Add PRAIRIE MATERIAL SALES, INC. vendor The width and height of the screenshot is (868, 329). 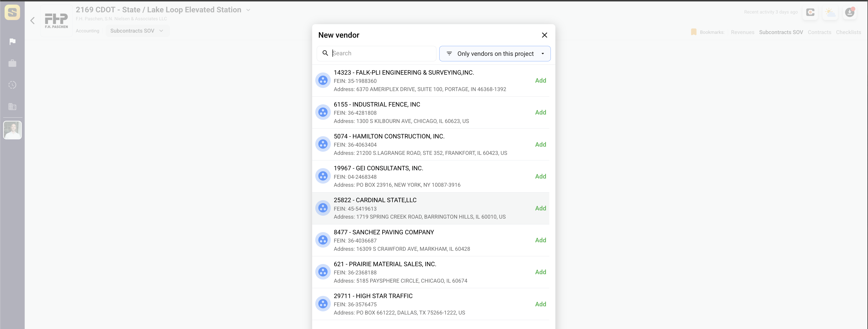540,272
